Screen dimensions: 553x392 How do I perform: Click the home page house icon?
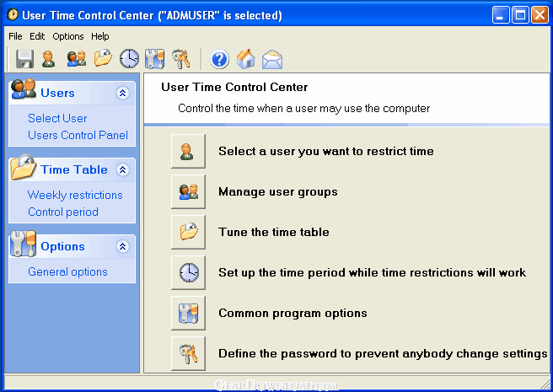point(246,58)
